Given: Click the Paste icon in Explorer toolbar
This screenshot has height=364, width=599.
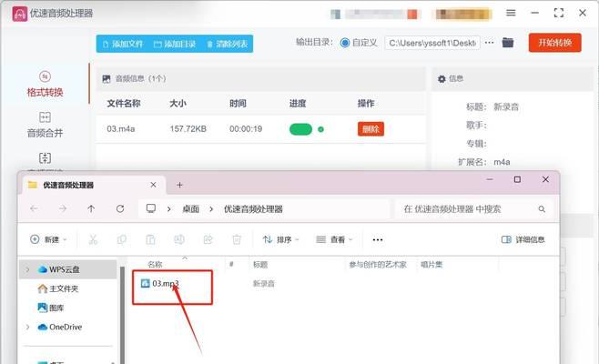Looking at the screenshot, I should click(x=150, y=239).
